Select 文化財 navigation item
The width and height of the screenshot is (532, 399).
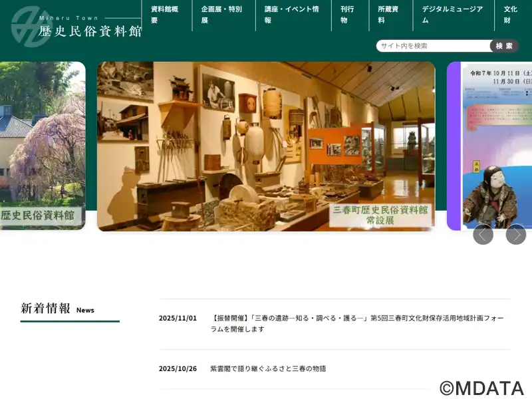(510, 15)
